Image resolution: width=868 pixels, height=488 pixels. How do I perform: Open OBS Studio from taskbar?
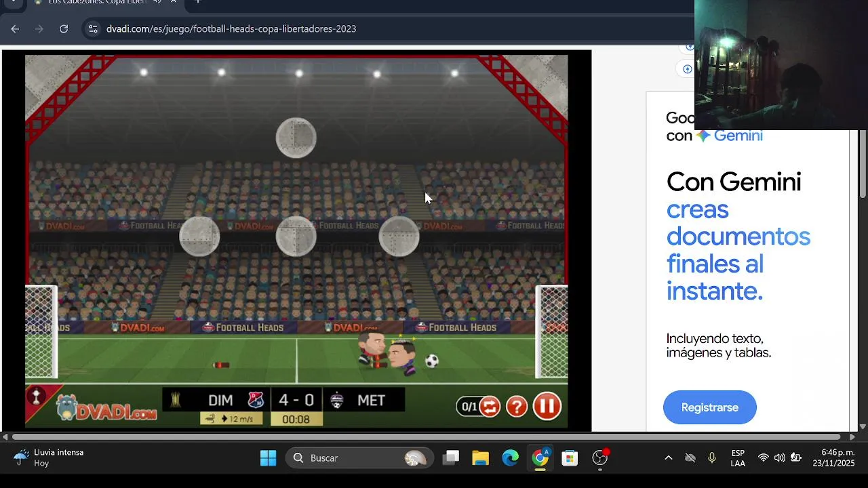(600, 458)
